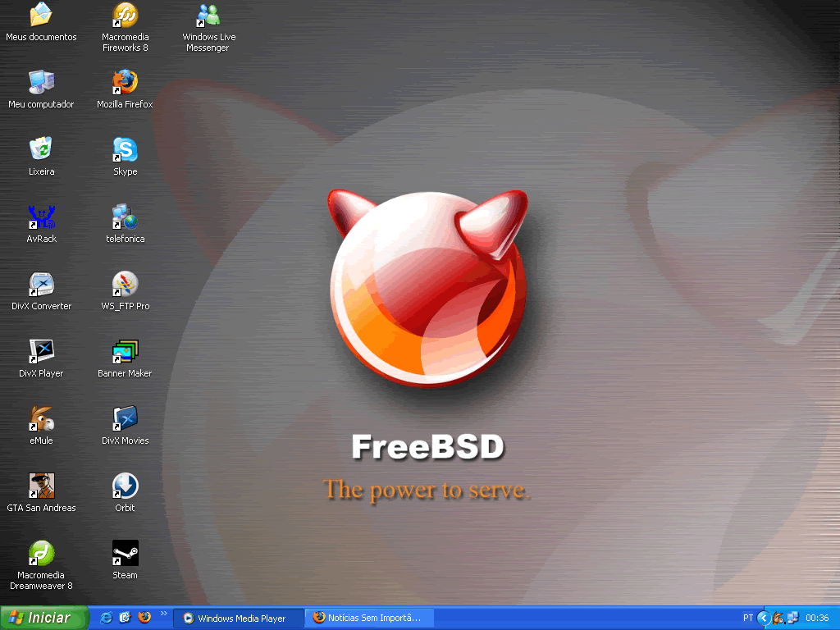Image resolution: width=840 pixels, height=630 pixels.
Task: Select the Mozilla Firefox desktop shortcut
Action: (x=125, y=83)
